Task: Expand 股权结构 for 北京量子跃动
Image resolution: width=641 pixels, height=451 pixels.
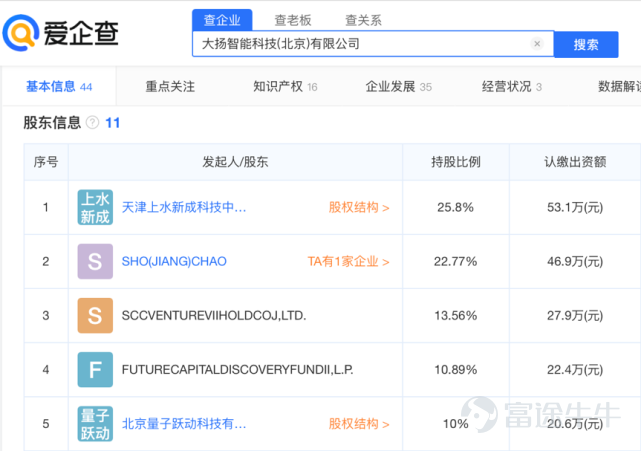Action: (x=359, y=424)
